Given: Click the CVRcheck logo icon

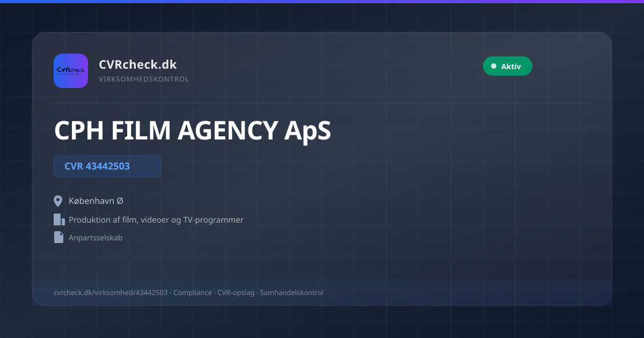Looking at the screenshot, I should point(71,71).
